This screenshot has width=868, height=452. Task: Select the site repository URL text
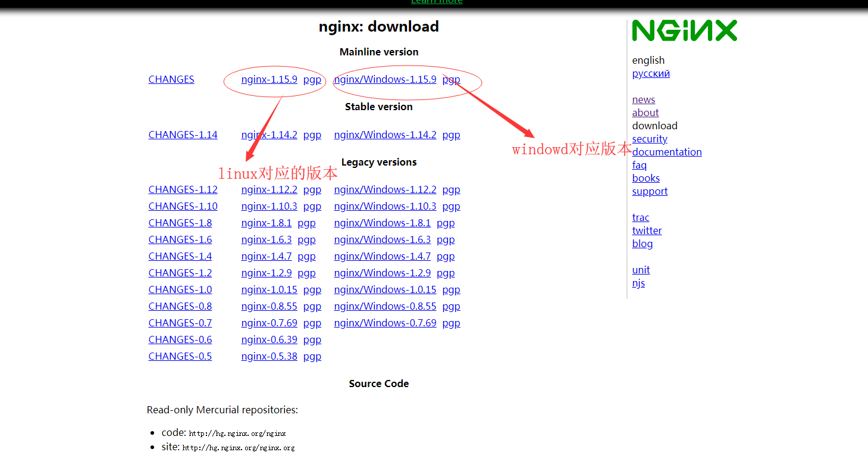pyautogui.click(x=239, y=447)
